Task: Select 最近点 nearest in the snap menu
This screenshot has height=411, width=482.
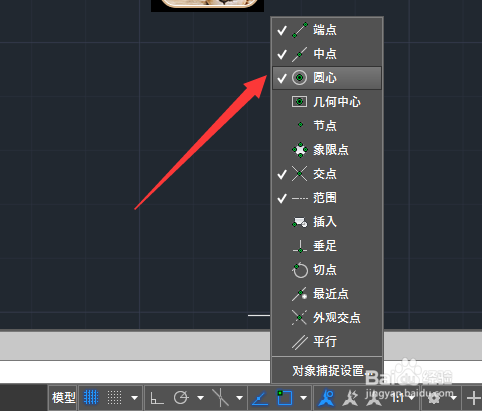Action: pyautogui.click(x=327, y=294)
